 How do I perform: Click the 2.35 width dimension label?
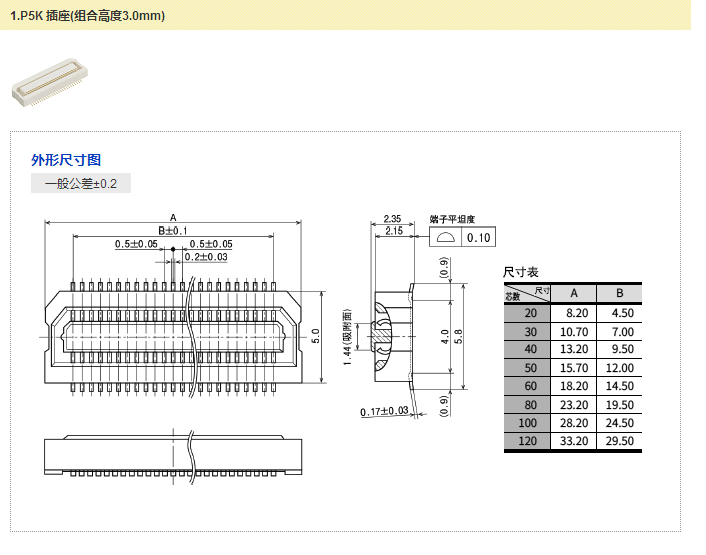coord(392,218)
